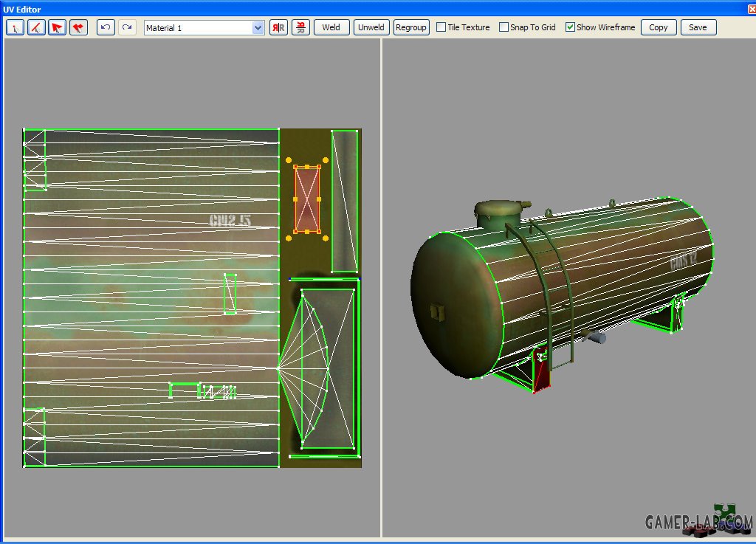Click the Copy button
This screenshot has width=756, height=544.
[659, 27]
